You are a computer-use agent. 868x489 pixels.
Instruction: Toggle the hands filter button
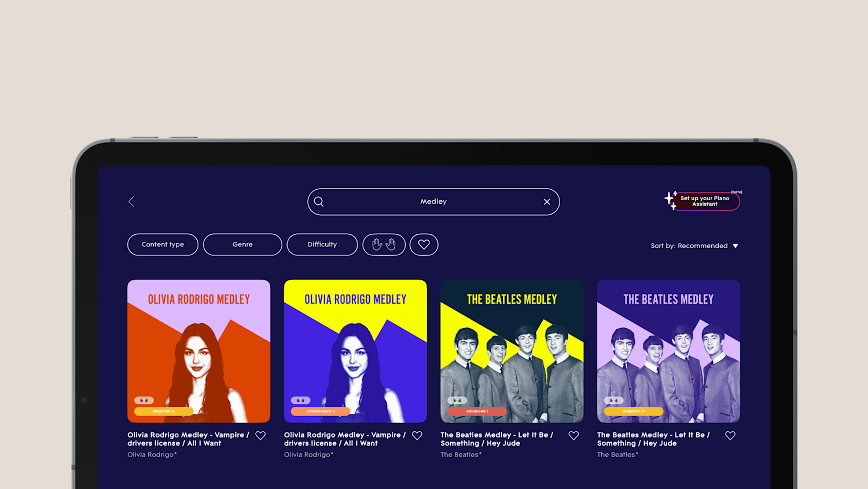pos(384,244)
